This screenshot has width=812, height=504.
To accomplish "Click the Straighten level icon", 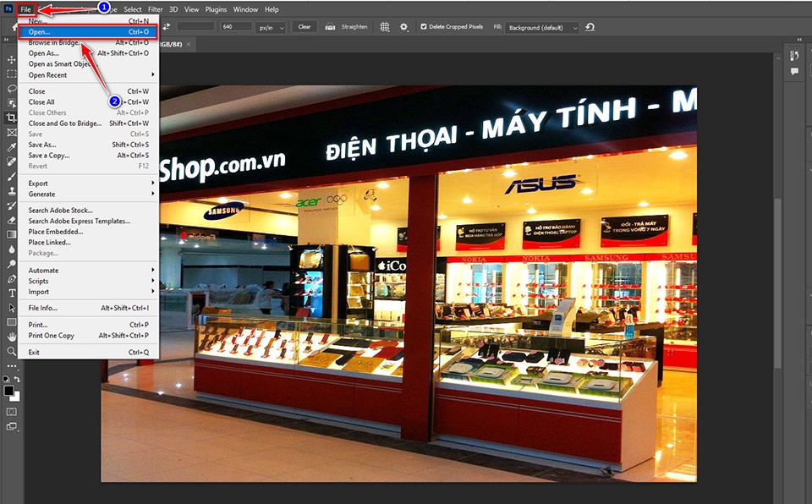I will click(330, 27).
